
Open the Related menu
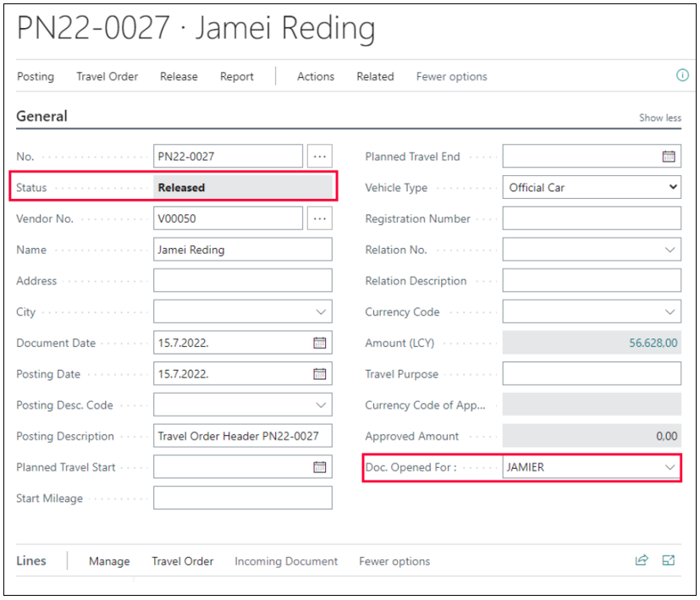375,76
